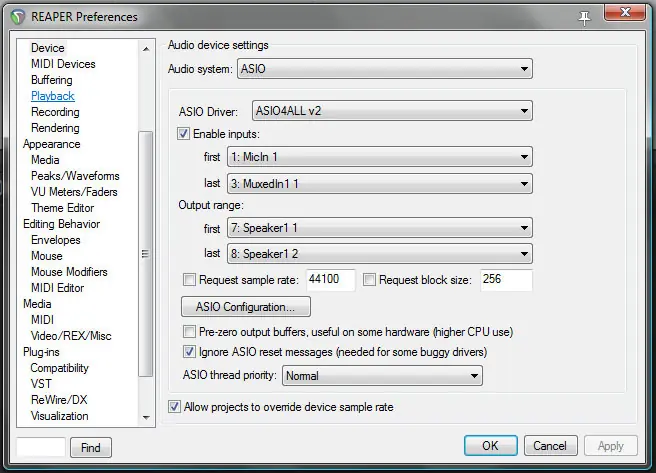Select ReWire/DX in the tree
Image resolution: width=656 pixels, height=473 pixels.
pyautogui.click(x=59, y=400)
